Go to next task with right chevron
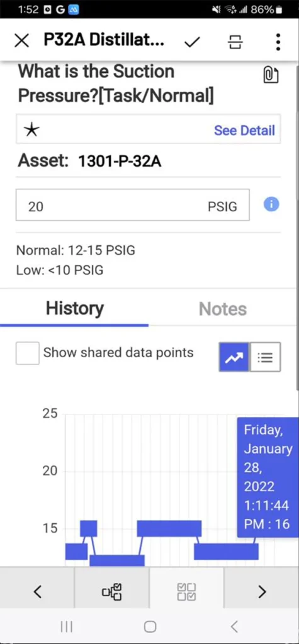 coord(262,591)
